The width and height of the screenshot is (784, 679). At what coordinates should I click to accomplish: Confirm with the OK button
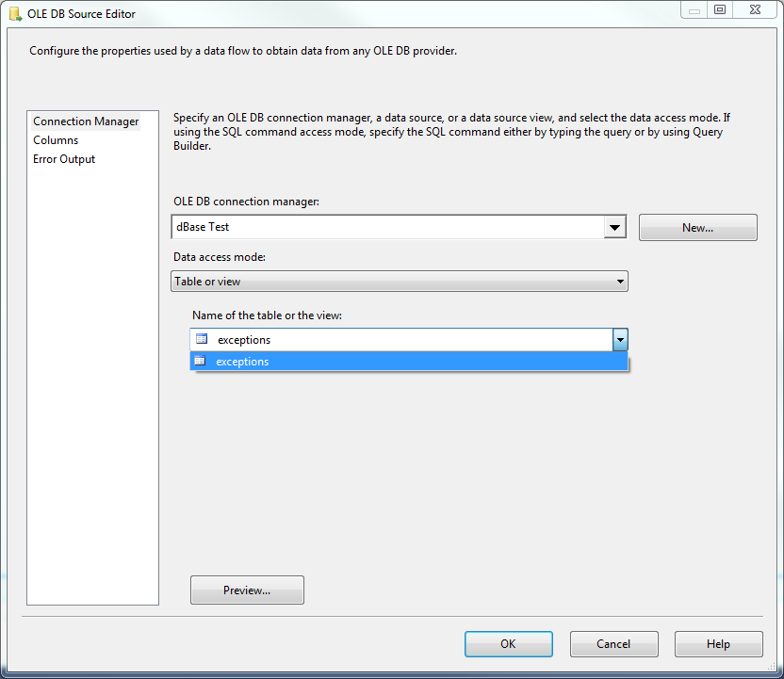[509, 644]
